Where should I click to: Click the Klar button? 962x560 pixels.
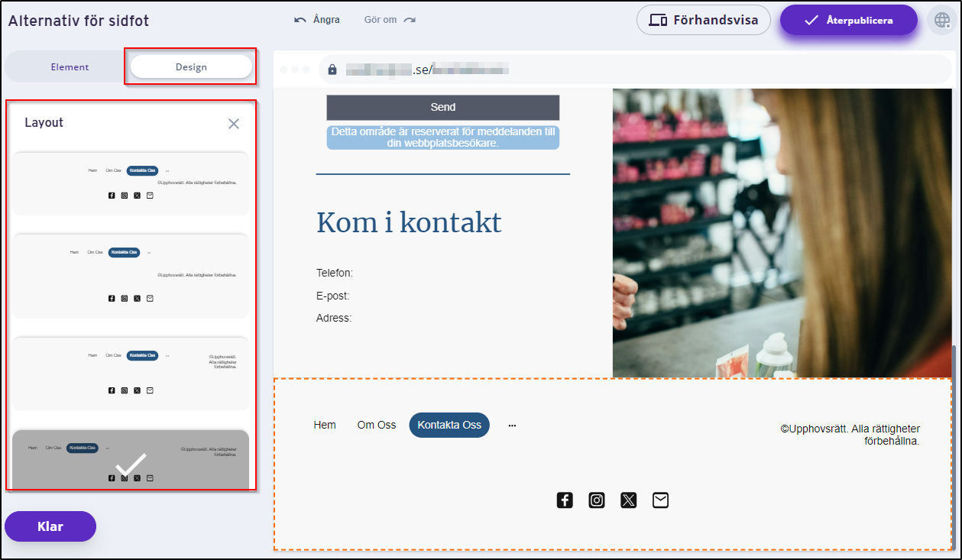50,526
